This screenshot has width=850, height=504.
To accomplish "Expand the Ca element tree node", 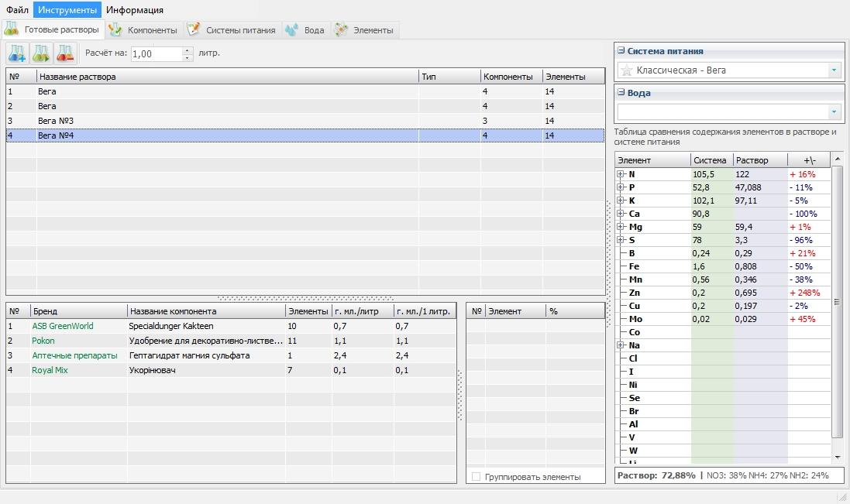I will click(x=621, y=214).
